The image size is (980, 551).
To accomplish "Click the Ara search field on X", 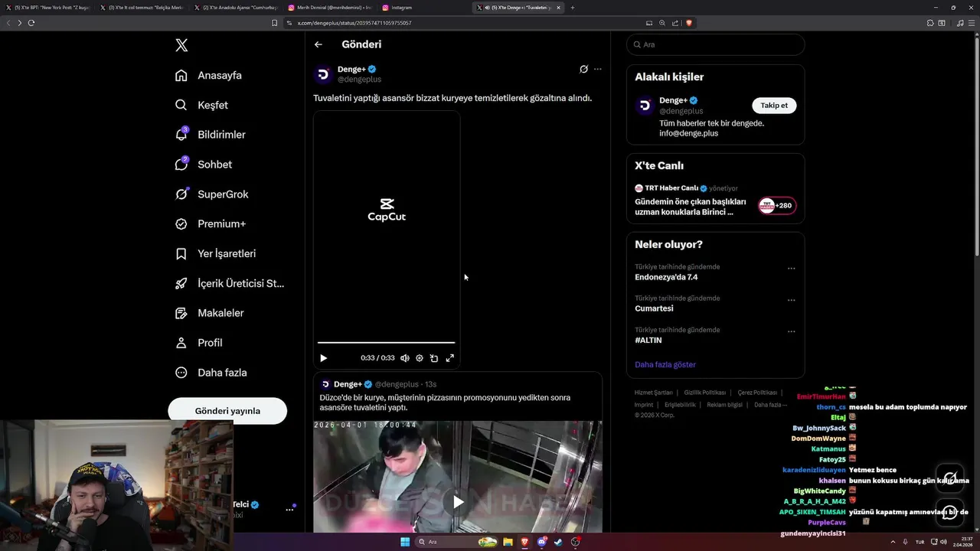I will coord(715,44).
